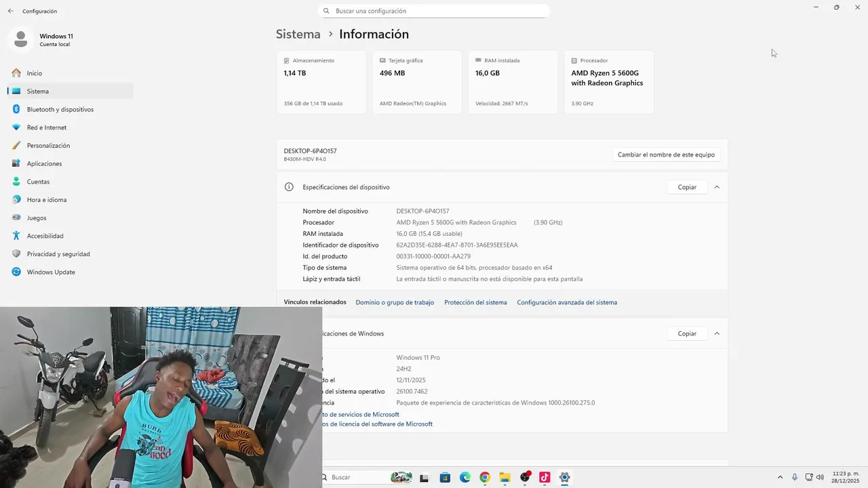Click the Privacidad shield icon
Image resolution: width=868 pixels, height=488 pixels.
click(x=16, y=253)
